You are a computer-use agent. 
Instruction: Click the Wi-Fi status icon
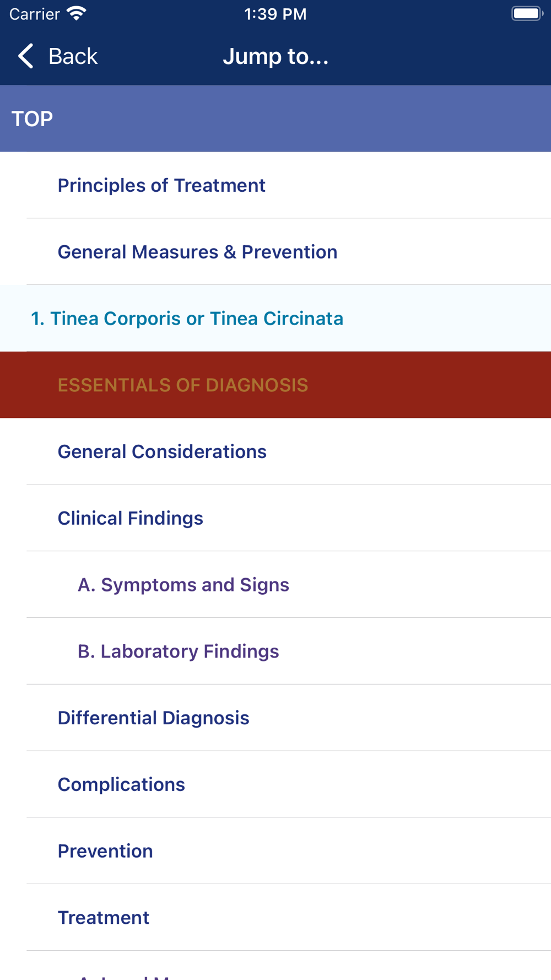[x=76, y=14]
